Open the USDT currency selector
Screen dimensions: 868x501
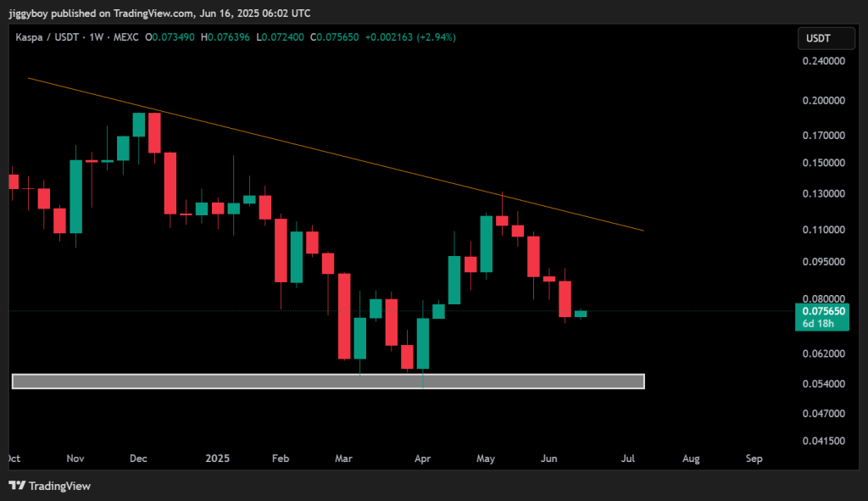click(826, 38)
